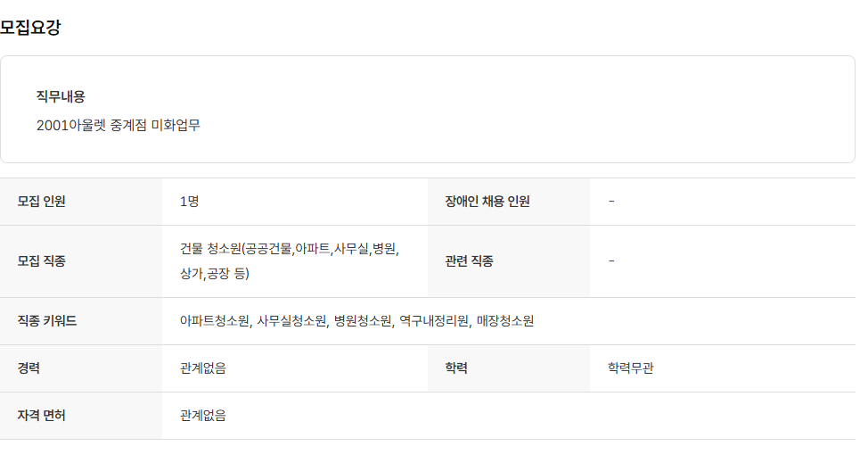Select the 병원청소원 keyword
868x471 pixels.
point(363,321)
